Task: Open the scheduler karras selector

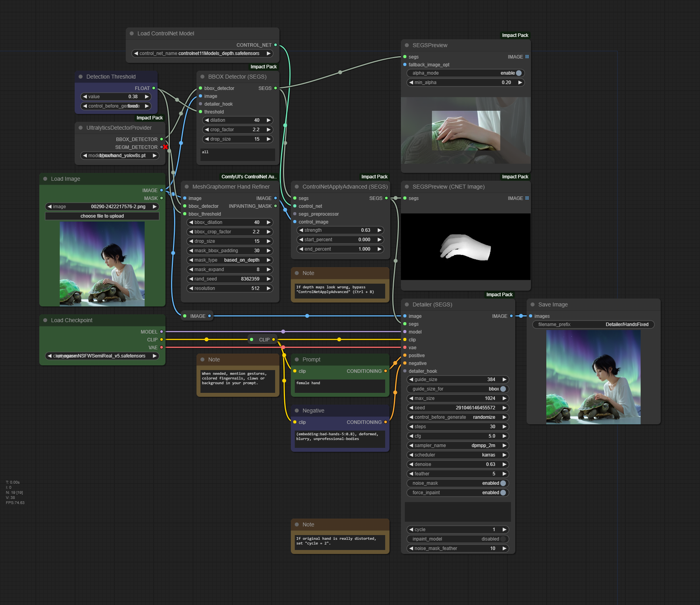Action: [x=457, y=455]
